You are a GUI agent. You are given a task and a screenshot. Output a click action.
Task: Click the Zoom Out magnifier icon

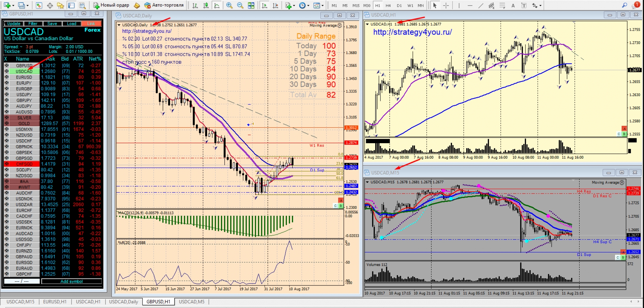240,5
